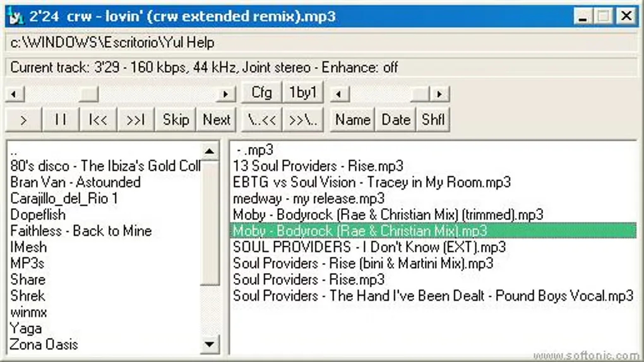644x362 pixels.
Task: Select 'Soul Providers - Rise (bini & Martini Mix).mp3'
Action: 363,264
